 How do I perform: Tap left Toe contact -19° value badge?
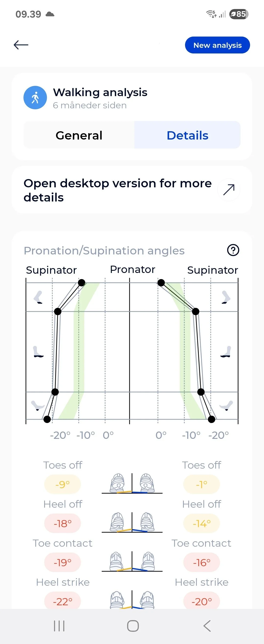[62, 562]
